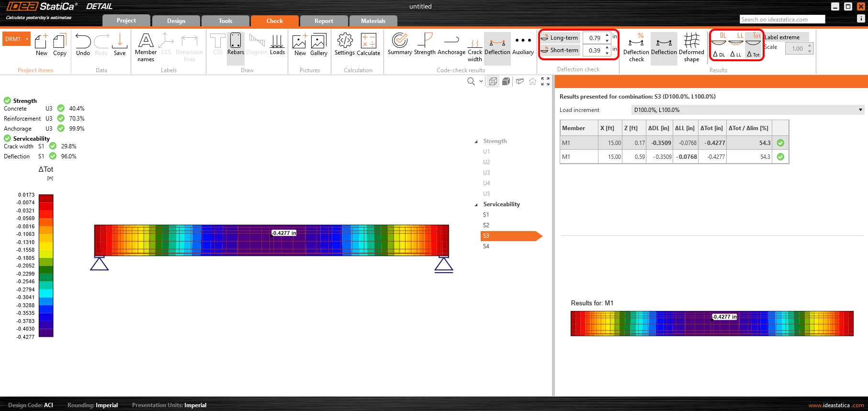This screenshot has width=868, height=411.
Task: Toggle Loads drawing display
Action: (277, 44)
